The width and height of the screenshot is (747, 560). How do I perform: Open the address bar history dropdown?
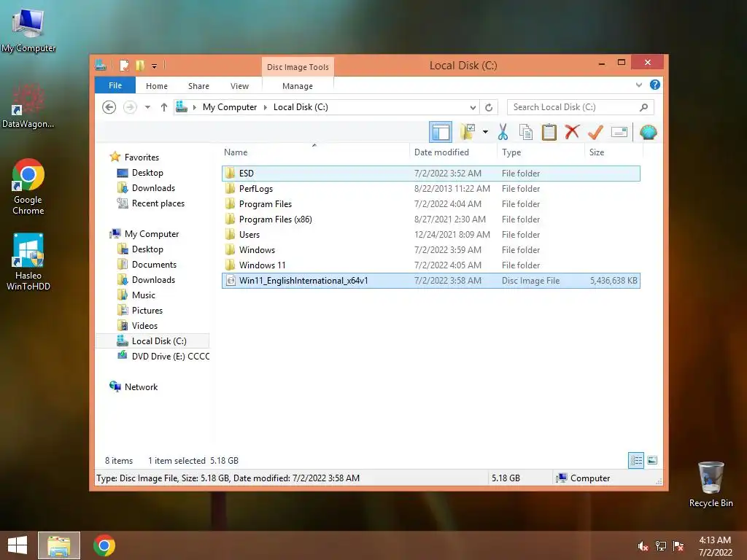click(473, 107)
